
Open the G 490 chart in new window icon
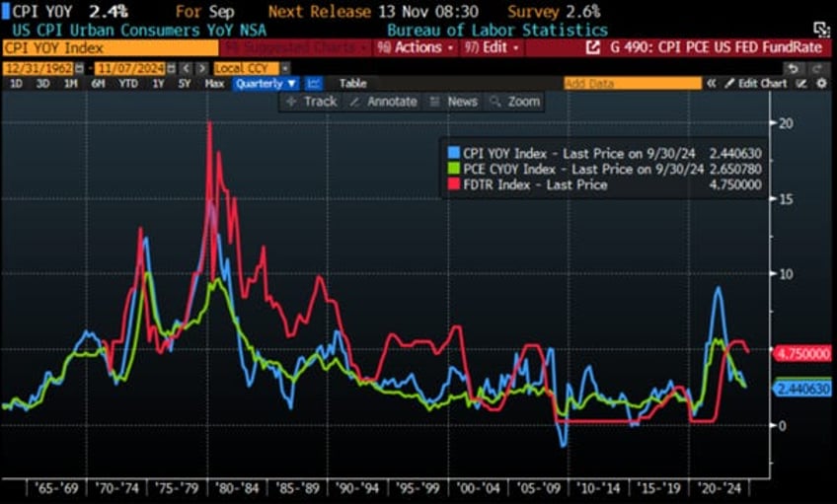592,47
